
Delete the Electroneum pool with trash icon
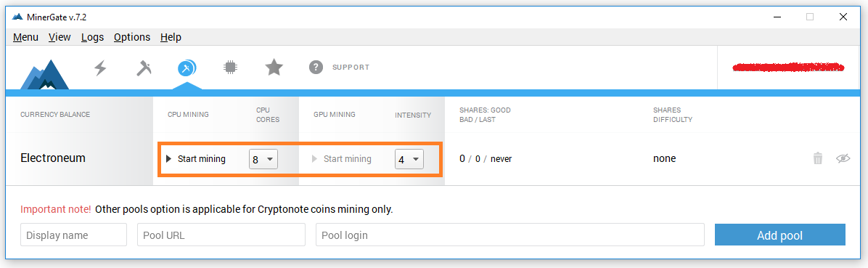(x=818, y=159)
